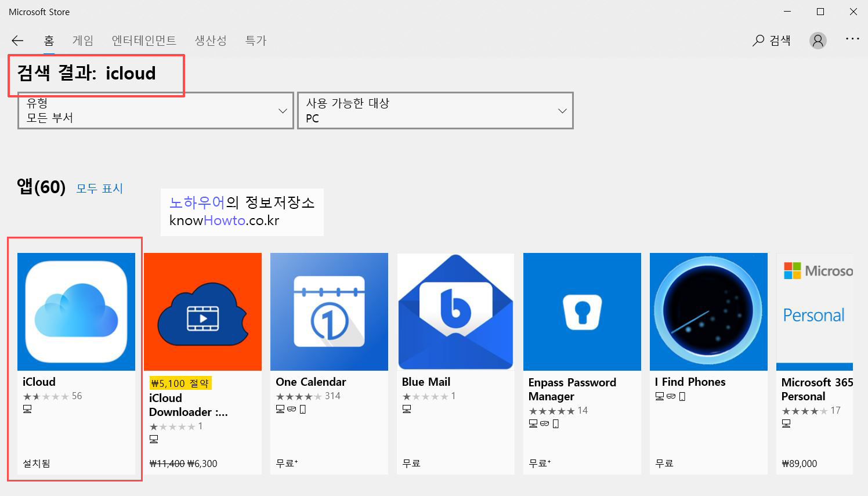Image resolution: width=868 pixels, height=496 pixels.
Task: Select the 생산성 tab
Action: click(211, 41)
